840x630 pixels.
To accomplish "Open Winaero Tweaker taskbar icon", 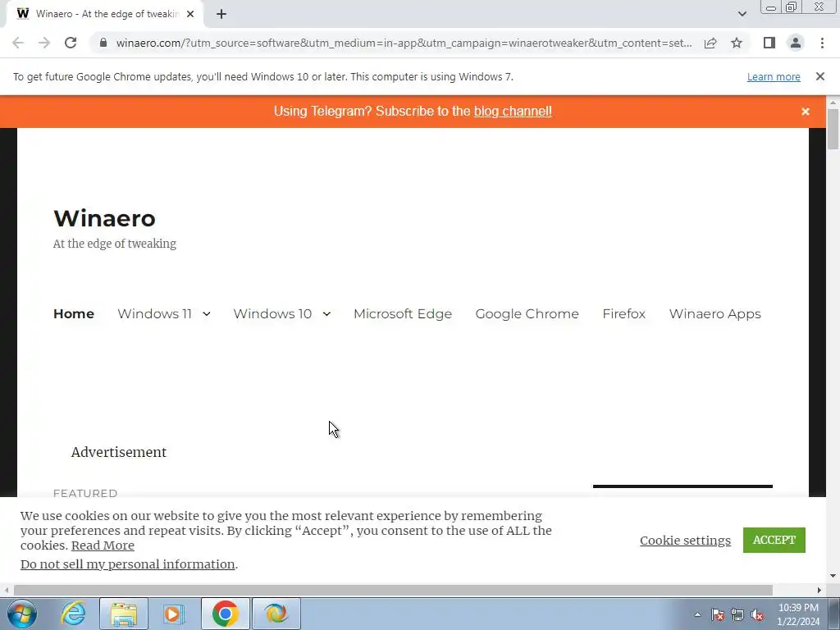I will 276,614.
